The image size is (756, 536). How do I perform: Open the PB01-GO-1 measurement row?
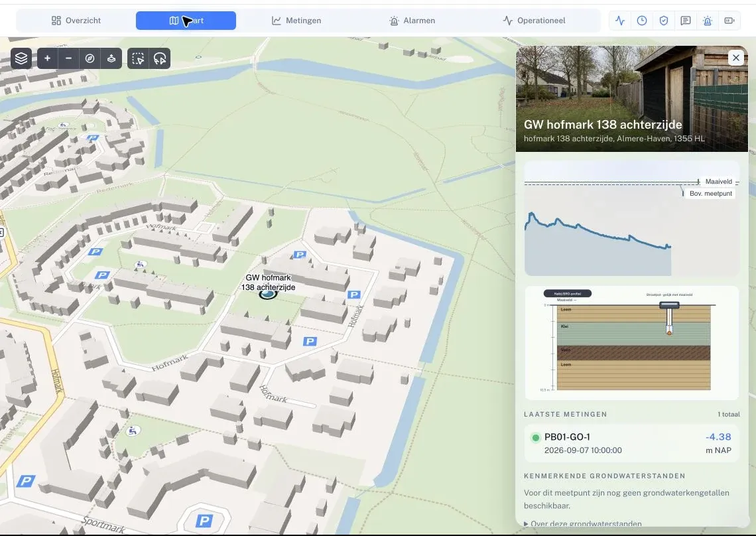[x=631, y=443]
